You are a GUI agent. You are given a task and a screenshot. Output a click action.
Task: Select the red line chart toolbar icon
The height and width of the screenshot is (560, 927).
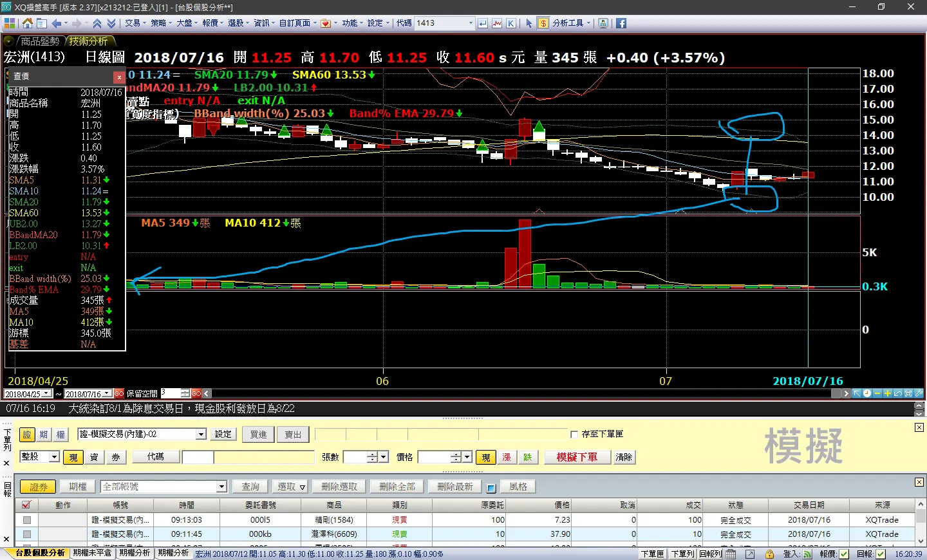496,23
